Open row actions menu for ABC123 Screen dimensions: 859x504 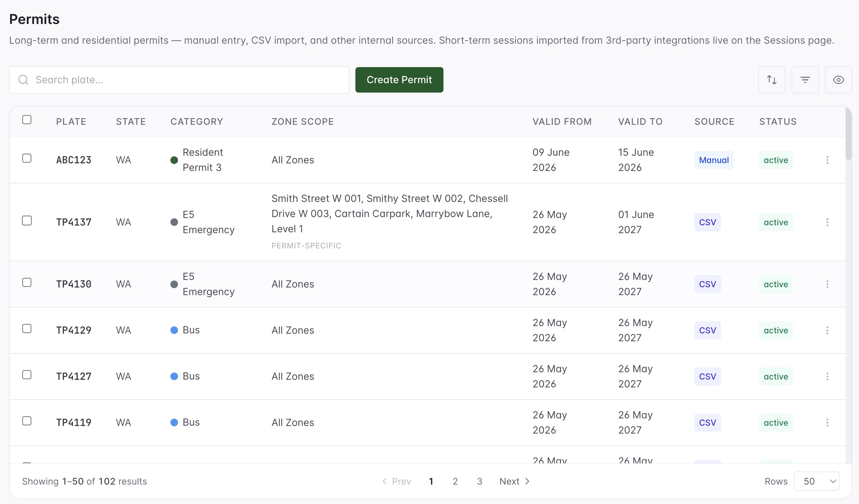(827, 160)
